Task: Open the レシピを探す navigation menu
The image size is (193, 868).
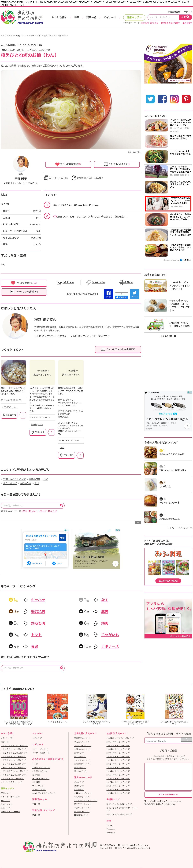Action: click(59, 17)
